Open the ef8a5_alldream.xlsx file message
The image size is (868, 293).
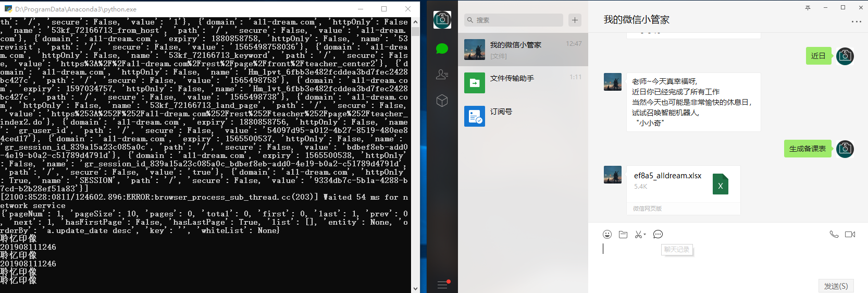(683, 190)
